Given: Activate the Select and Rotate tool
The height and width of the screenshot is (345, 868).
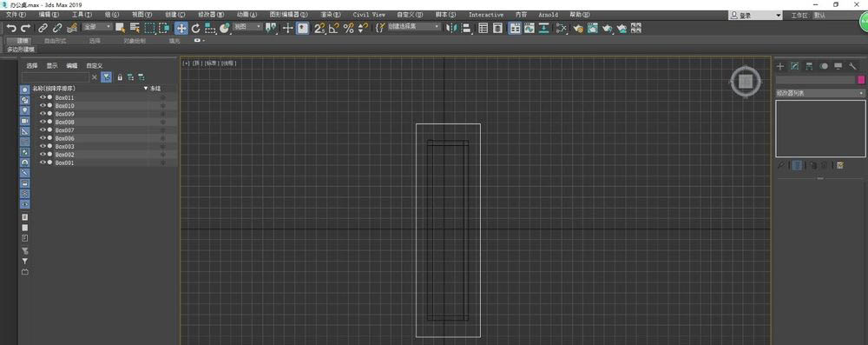Looking at the screenshot, I should coord(195,28).
